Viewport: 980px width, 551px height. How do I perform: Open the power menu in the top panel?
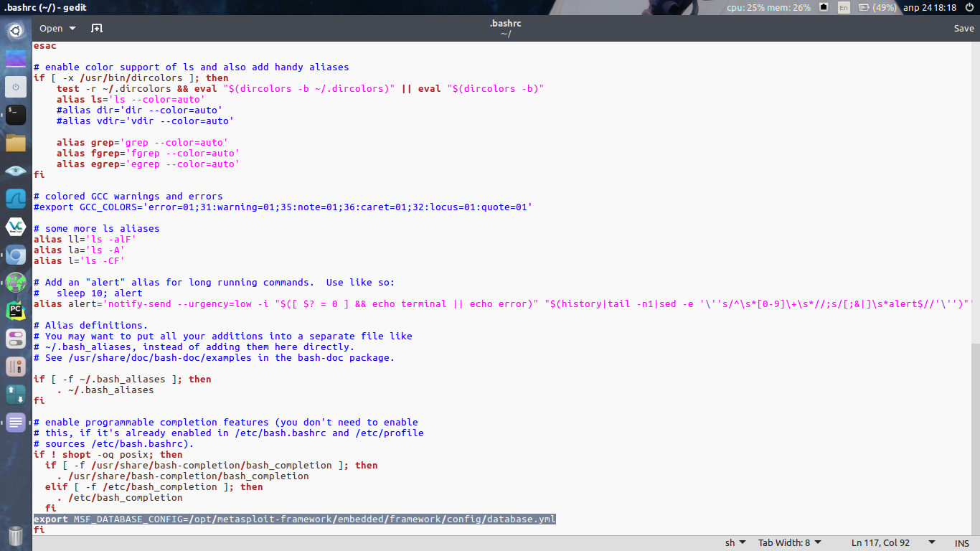coord(971,8)
